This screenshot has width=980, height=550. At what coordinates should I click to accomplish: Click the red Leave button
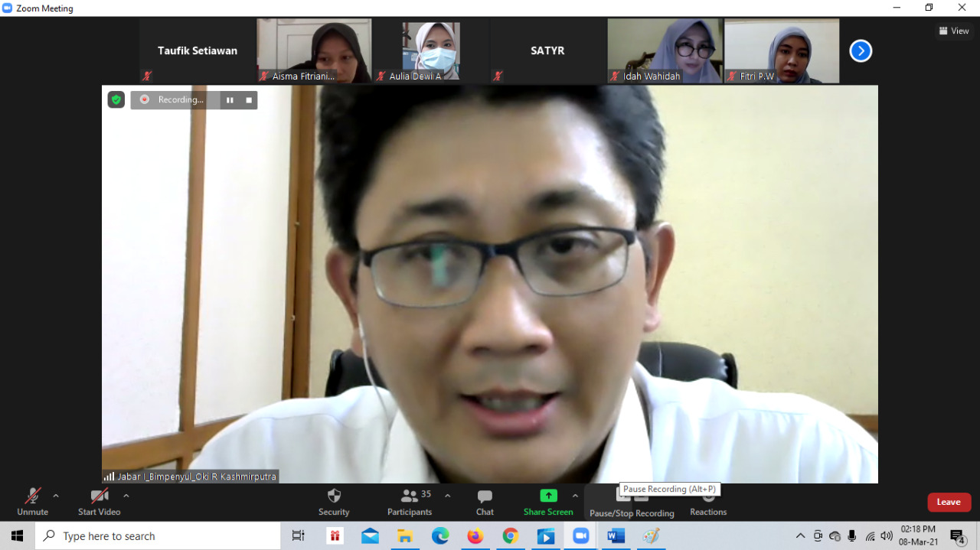point(949,502)
